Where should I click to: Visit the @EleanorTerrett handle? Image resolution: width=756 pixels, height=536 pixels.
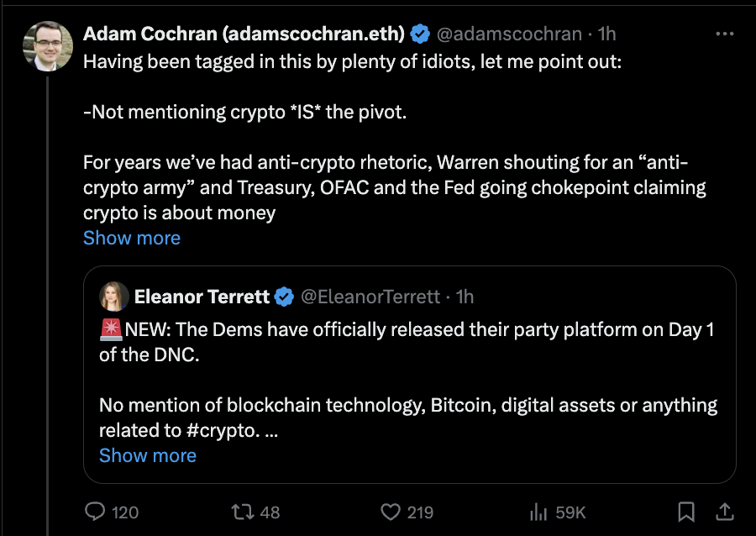(x=370, y=297)
